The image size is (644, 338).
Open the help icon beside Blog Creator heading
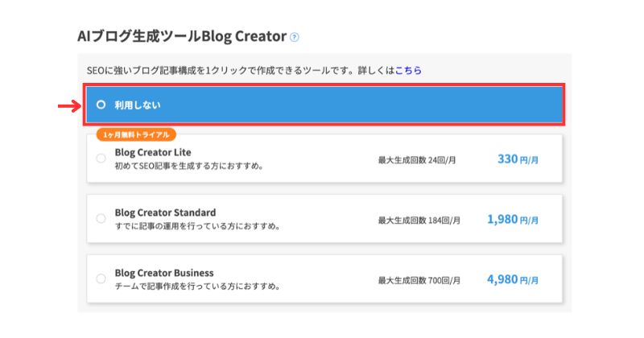click(294, 37)
